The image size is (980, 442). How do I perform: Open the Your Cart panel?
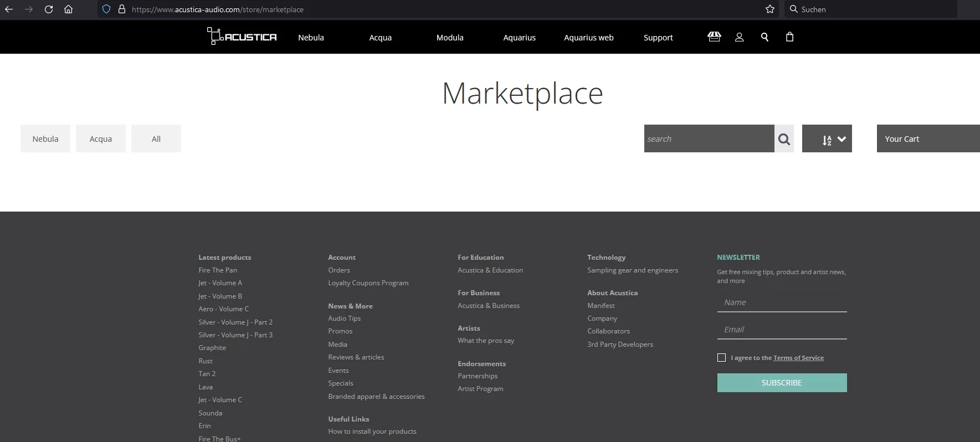928,138
